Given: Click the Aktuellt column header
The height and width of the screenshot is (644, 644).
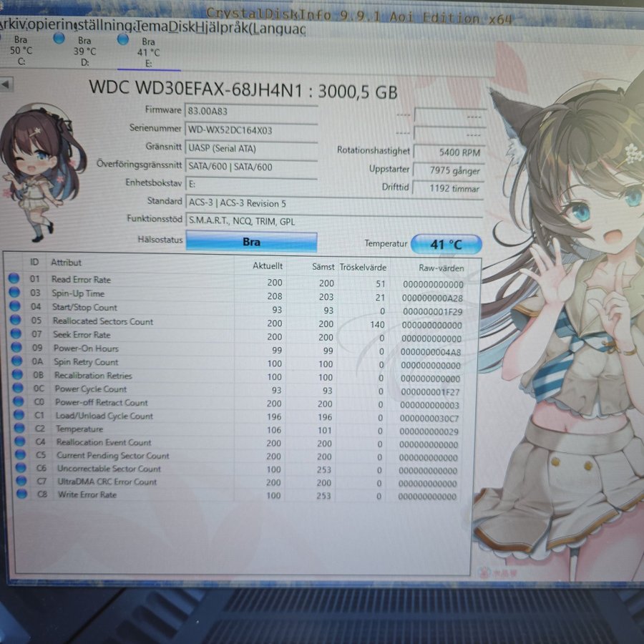Looking at the screenshot, I should pyautogui.click(x=268, y=265).
